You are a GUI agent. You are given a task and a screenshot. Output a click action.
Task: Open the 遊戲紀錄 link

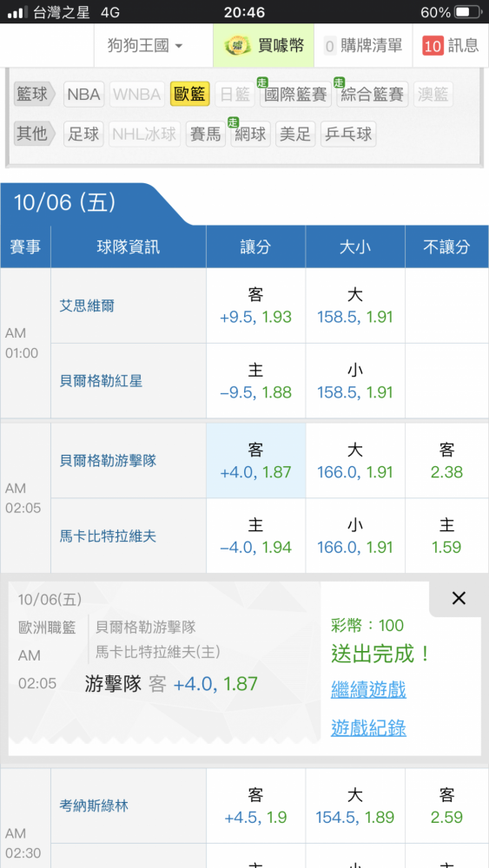368,727
